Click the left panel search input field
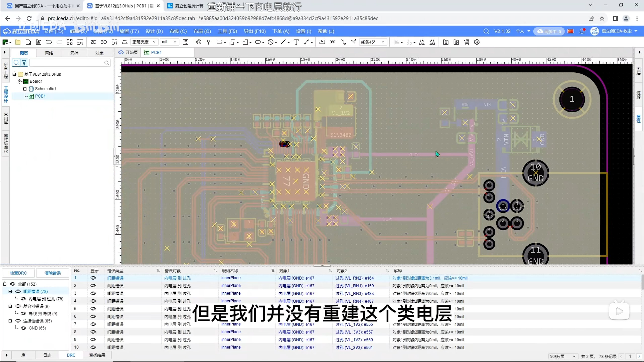Image resolution: width=644 pixels, height=362 pixels. coord(67,63)
